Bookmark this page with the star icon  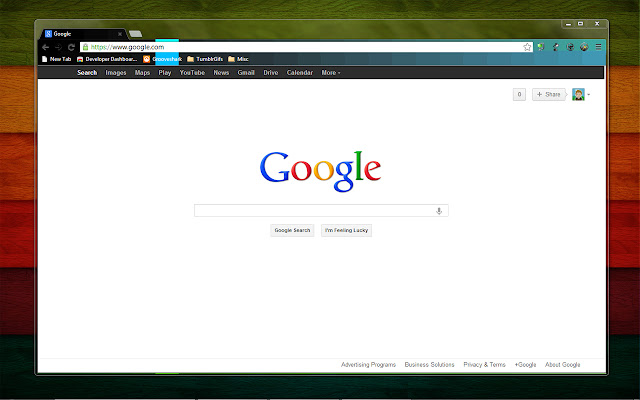(527, 47)
